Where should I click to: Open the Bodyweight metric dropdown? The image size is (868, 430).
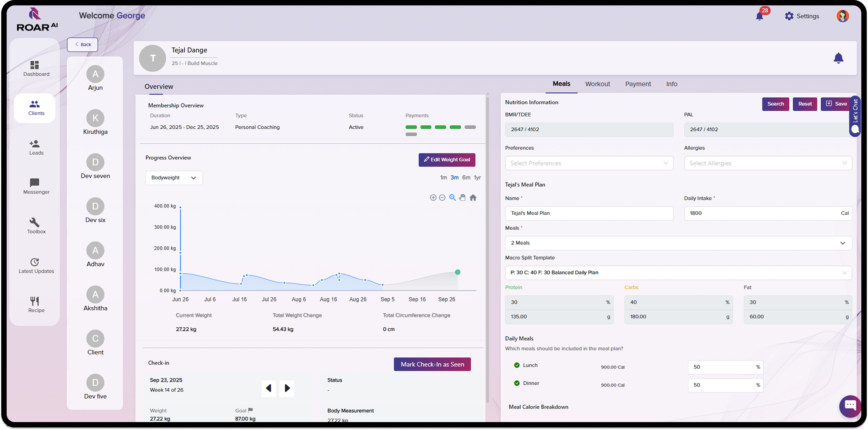174,178
